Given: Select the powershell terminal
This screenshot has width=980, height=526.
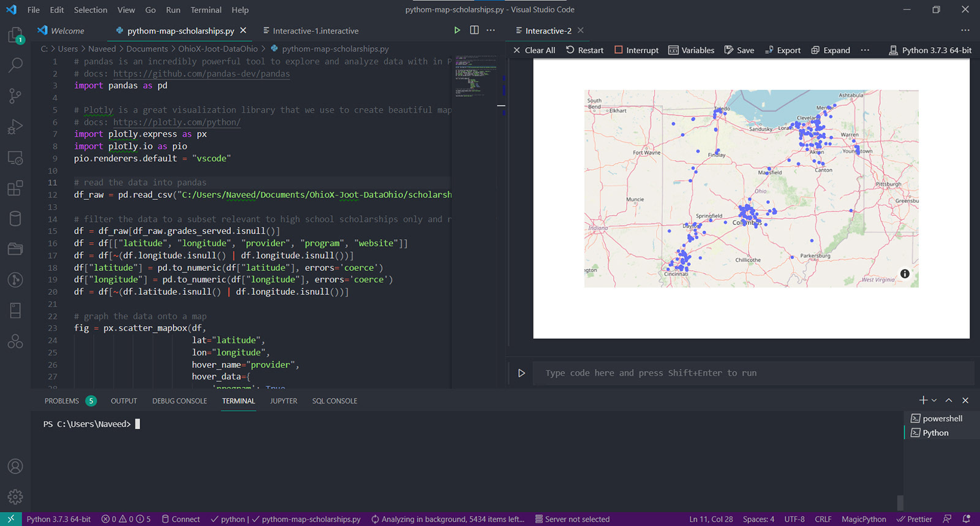Looking at the screenshot, I should click(x=937, y=418).
